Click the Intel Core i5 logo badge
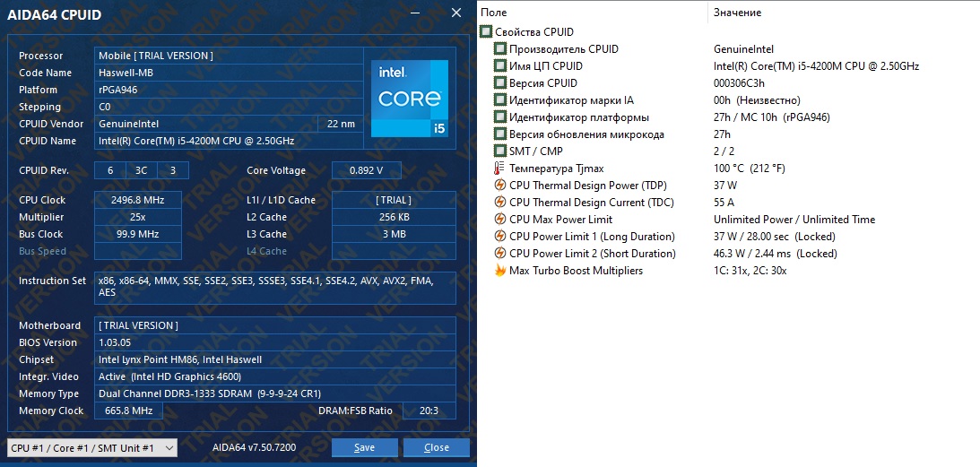 (410, 99)
